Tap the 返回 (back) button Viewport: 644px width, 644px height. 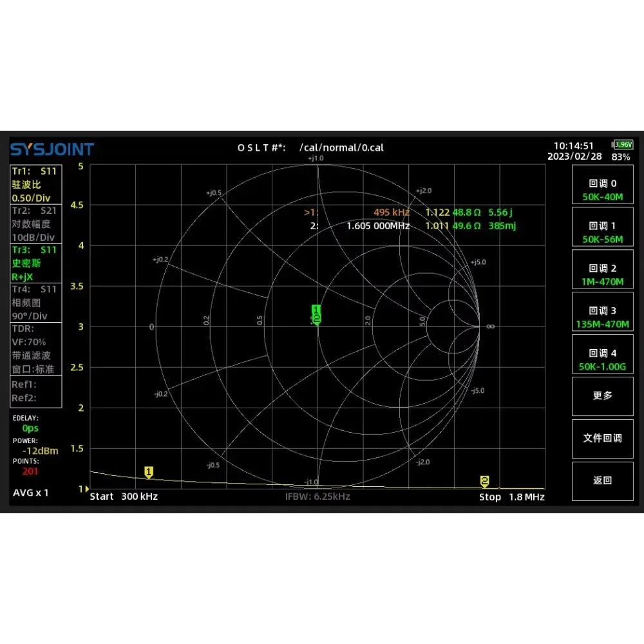click(602, 481)
